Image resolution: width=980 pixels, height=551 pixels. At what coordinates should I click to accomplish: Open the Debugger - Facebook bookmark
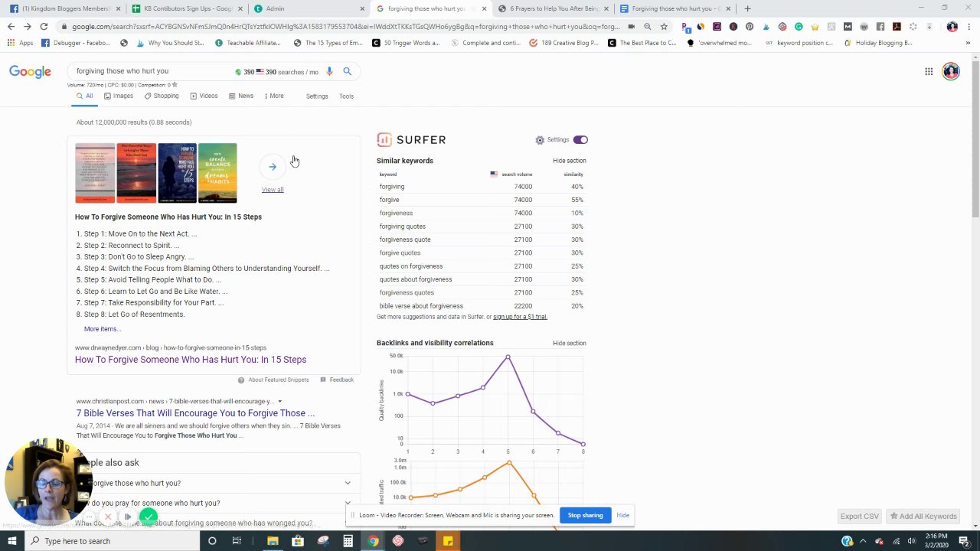76,43
